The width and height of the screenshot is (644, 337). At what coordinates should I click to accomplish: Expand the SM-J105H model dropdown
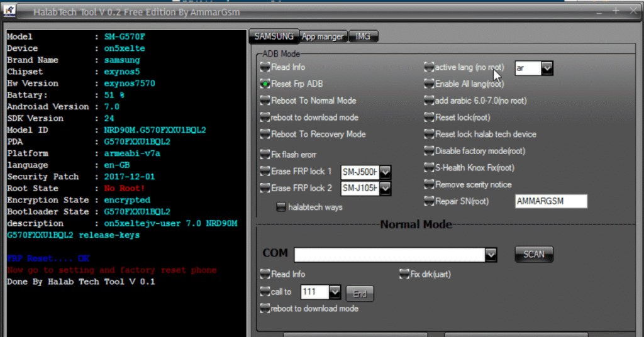point(385,189)
